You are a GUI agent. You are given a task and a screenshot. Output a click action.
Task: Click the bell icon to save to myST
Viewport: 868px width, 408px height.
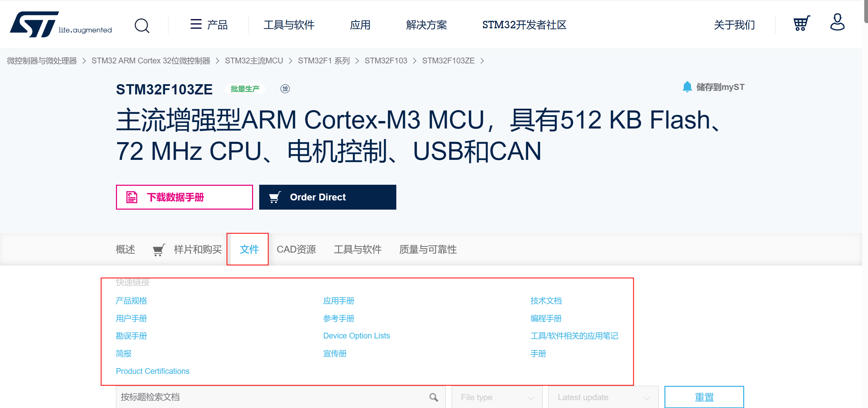(687, 87)
